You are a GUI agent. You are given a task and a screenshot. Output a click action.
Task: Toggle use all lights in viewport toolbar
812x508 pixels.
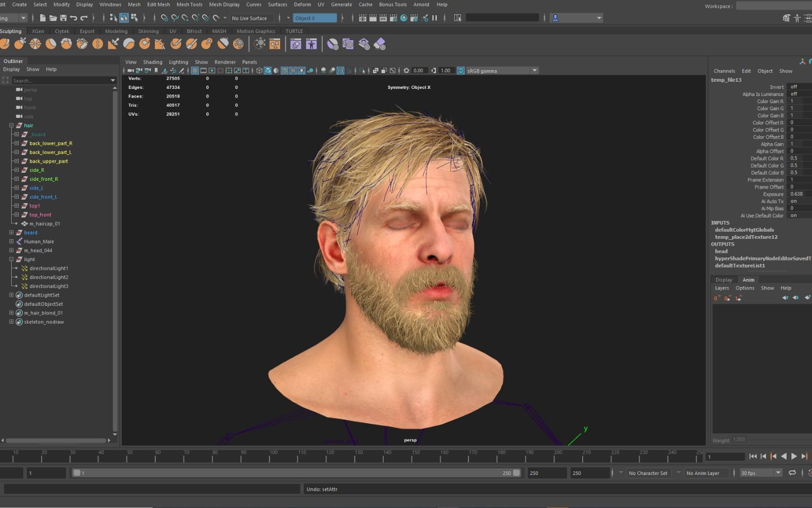301,71
